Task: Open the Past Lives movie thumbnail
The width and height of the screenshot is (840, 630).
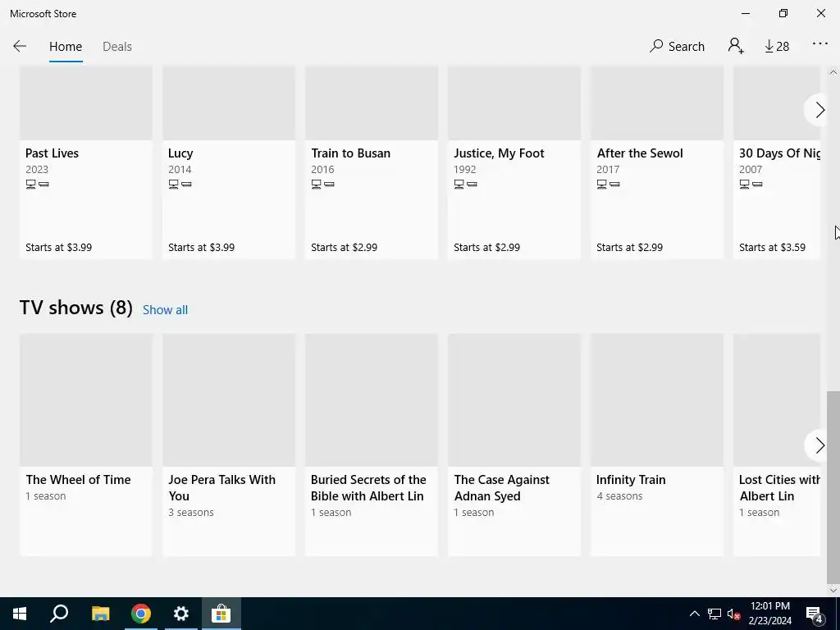Action: click(85, 103)
